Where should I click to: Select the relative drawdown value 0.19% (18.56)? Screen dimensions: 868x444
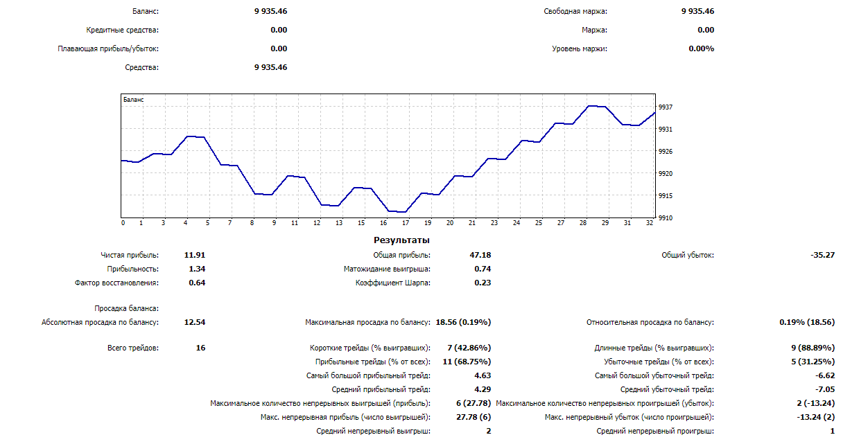[x=807, y=322]
